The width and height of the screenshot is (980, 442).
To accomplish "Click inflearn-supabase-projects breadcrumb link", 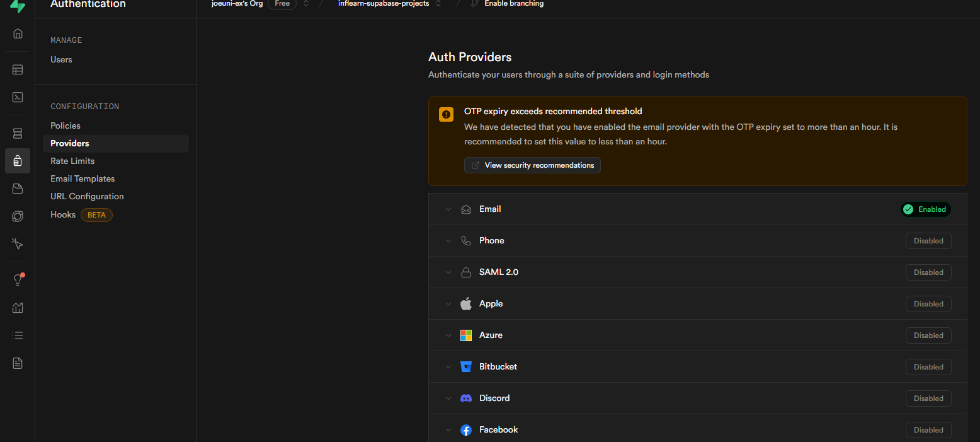I will (x=384, y=4).
